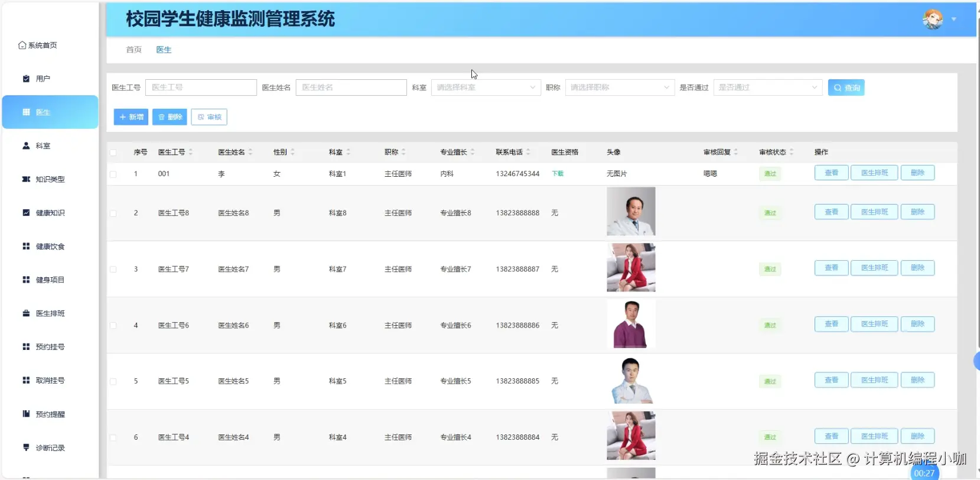Sort table by 医生姓名 column arrows
The height and width of the screenshot is (480, 980).
pos(250,152)
